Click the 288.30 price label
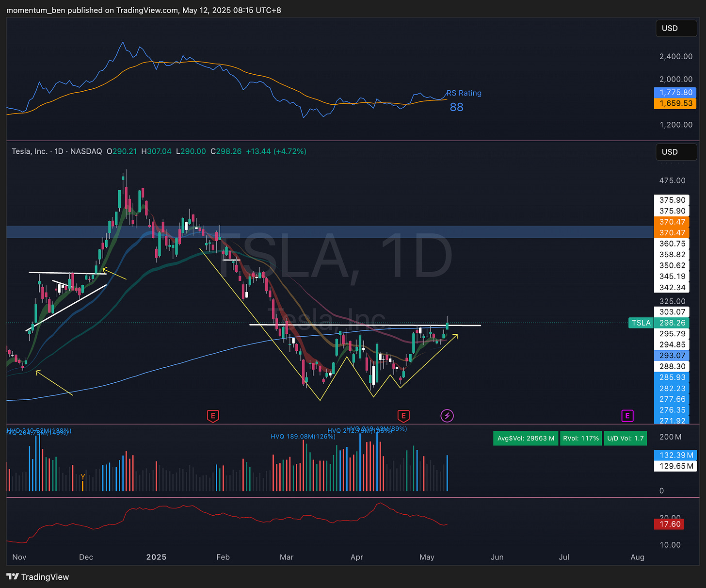The height and width of the screenshot is (588, 706). (672, 366)
